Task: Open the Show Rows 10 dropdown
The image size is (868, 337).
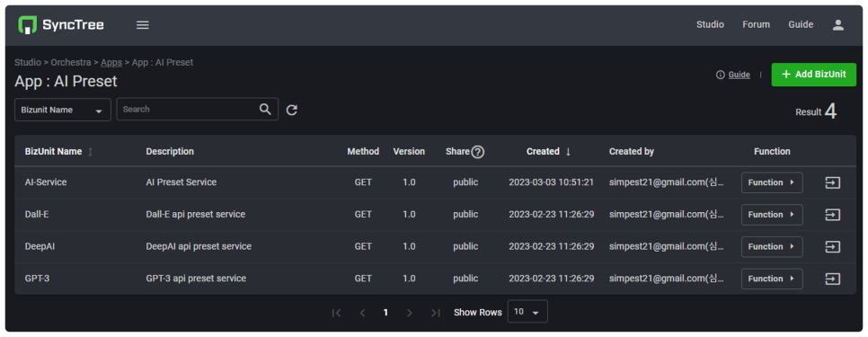Action: pos(527,312)
